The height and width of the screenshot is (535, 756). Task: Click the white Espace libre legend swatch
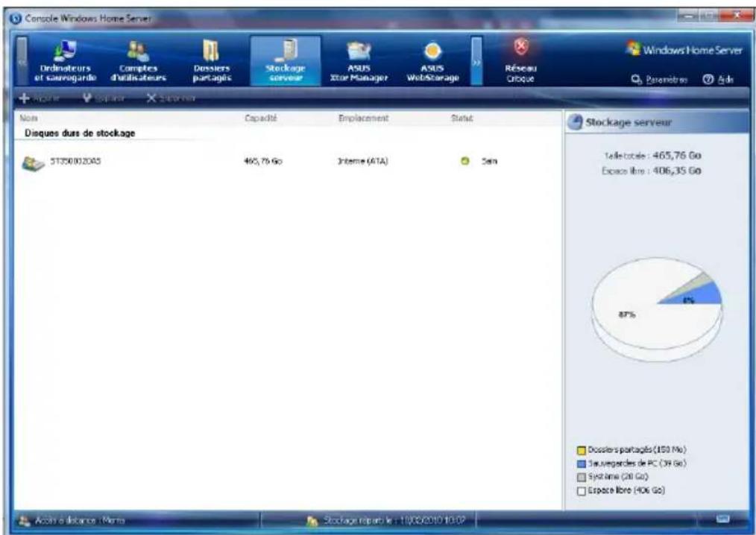click(582, 491)
